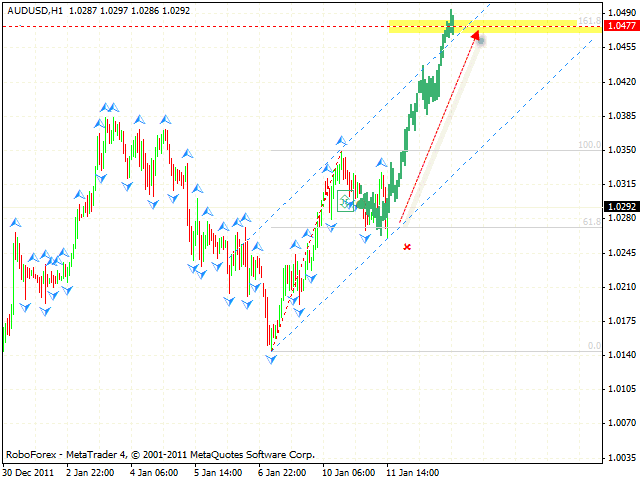Click the 1.0035 price scale value

621,457
